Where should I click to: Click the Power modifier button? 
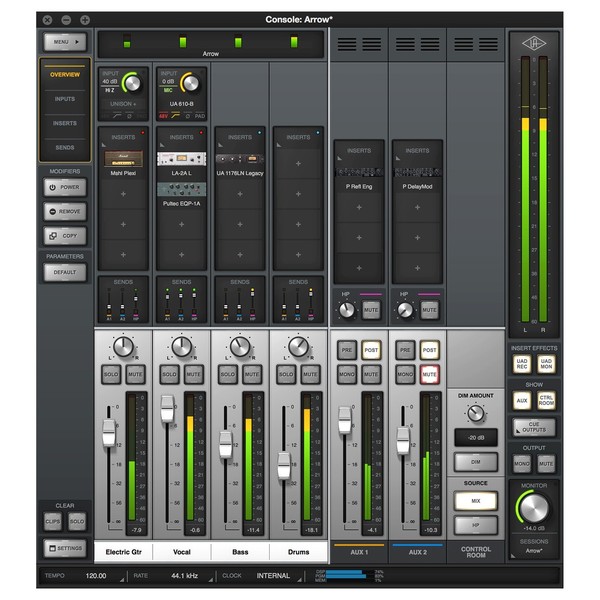[65, 187]
